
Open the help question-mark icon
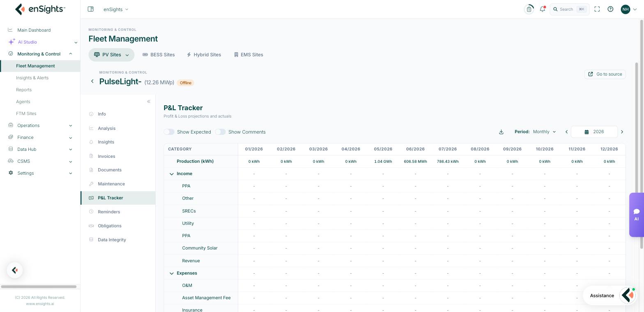pyautogui.click(x=610, y=9)
